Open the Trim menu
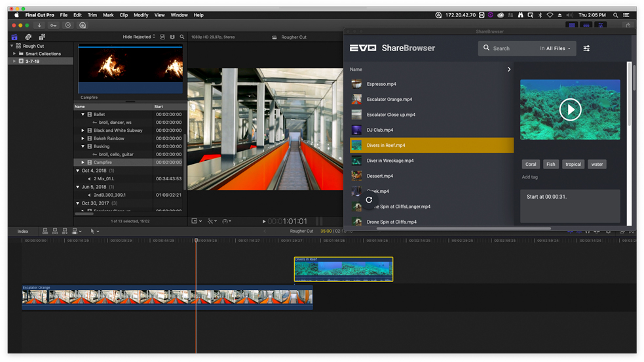The width and height of the screenshot is (644, 362). point(92,15)
